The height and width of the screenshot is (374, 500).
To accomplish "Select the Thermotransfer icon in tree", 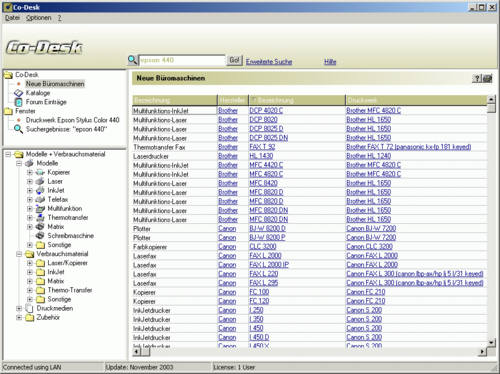I will (40, 218).
